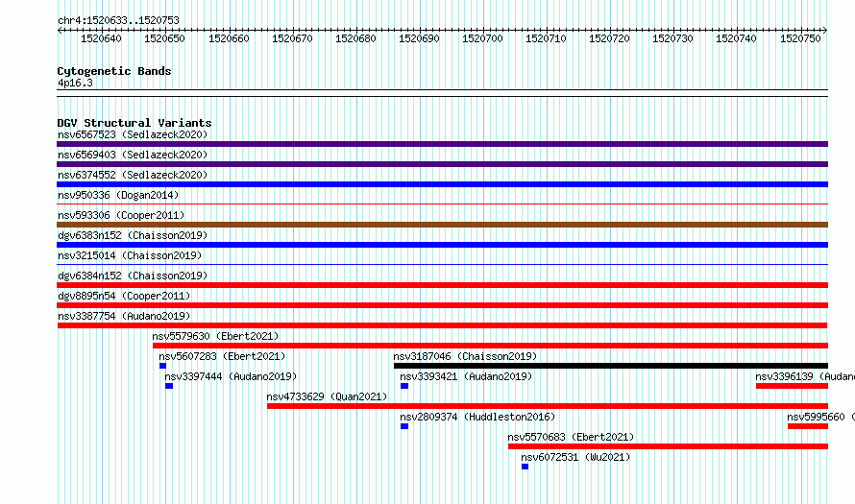Click the chr4:1520633..1520753 region label
Image resolution: width=855 pixels, height=504 pixels.
click(118, 20)
